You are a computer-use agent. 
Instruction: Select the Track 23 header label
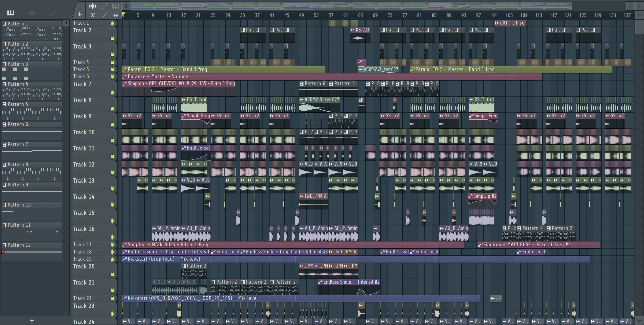tap(84, 306)
